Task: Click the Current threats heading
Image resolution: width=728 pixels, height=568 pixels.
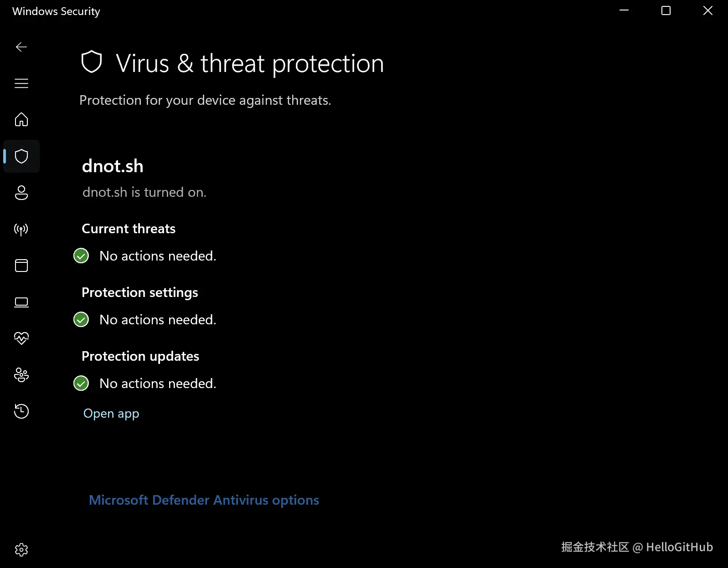Action: coord(129,229)
